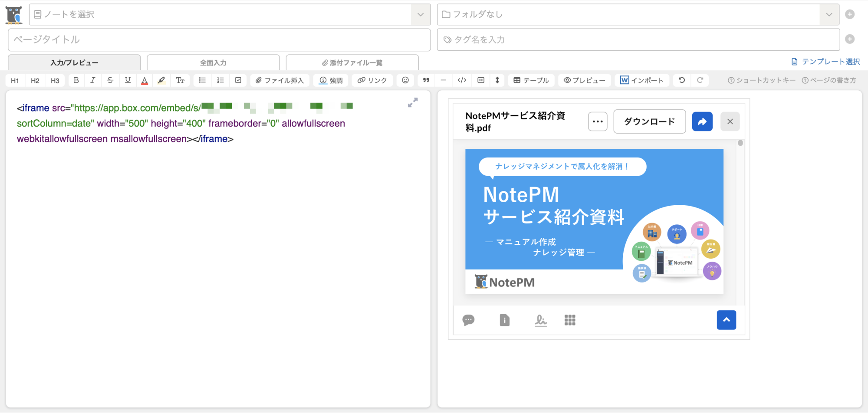This screenshot has width=868, height=414.
Task: Click the embed box icon
Action: pyautogui.click(x=481, y=80)
